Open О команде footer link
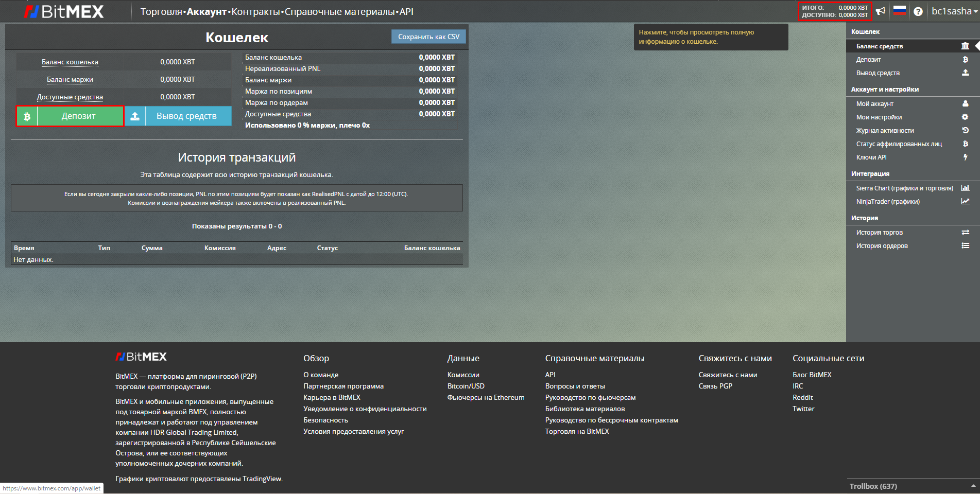The width and height of the screenshot is (980, 494). pyautogui.click(x=321, y=375)
